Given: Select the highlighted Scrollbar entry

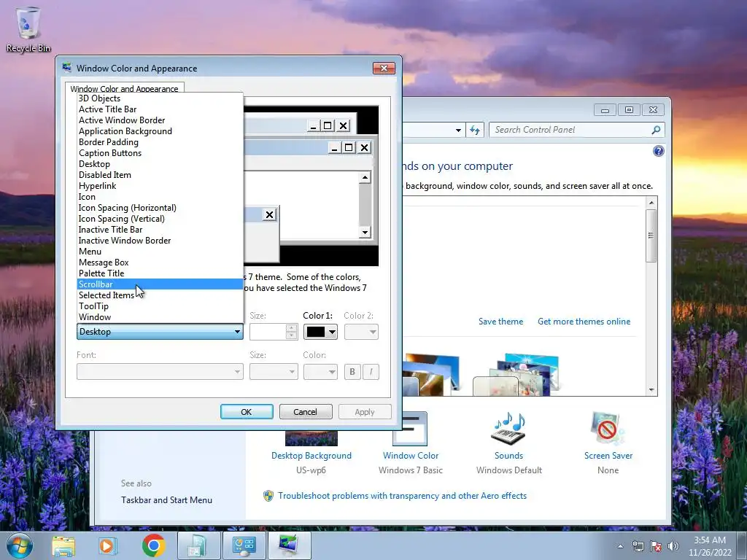Looking at the screenshot, I should coord(160,284).
